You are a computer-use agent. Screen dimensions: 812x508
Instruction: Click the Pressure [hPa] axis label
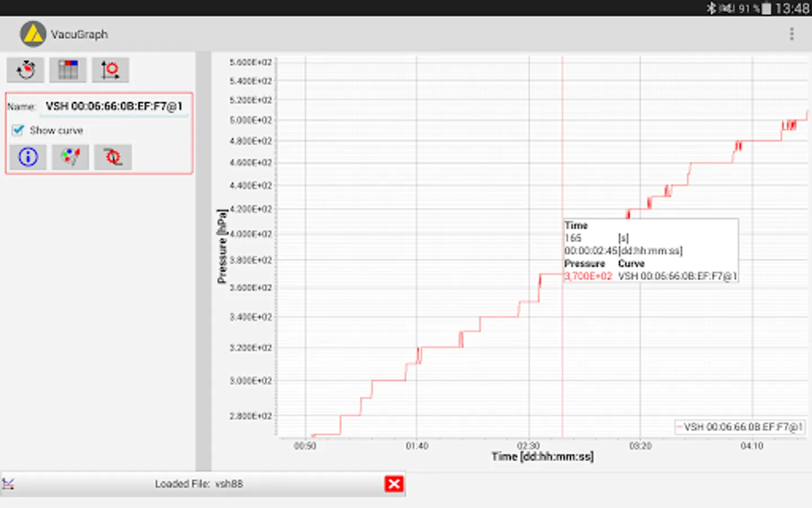pyautogui.click(x=221, y=246)
